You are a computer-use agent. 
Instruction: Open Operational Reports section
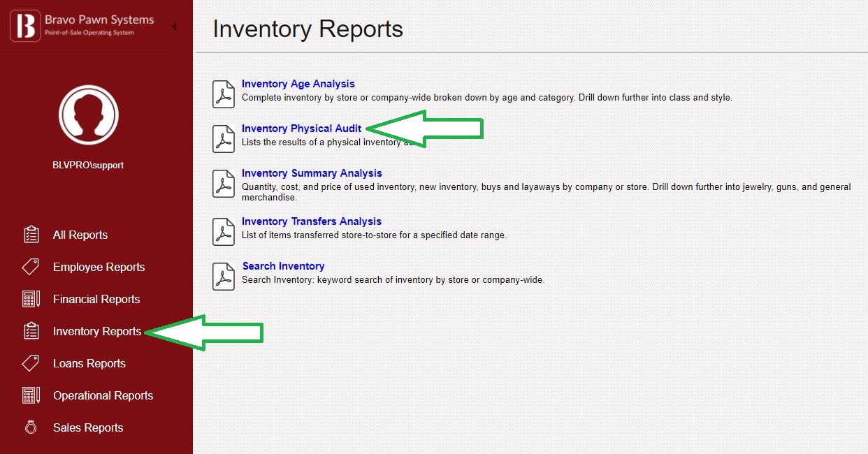103,395
